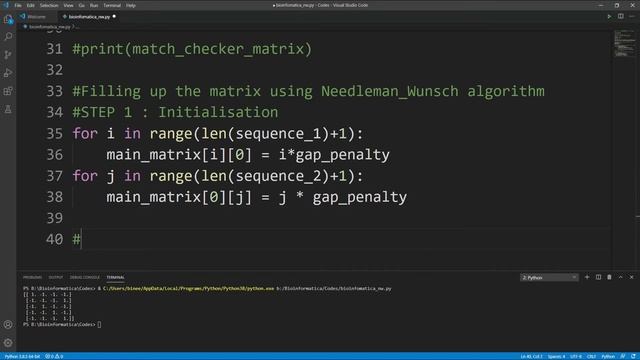Open the Source Control view
The image size is (640, 360).
(8, 55)
